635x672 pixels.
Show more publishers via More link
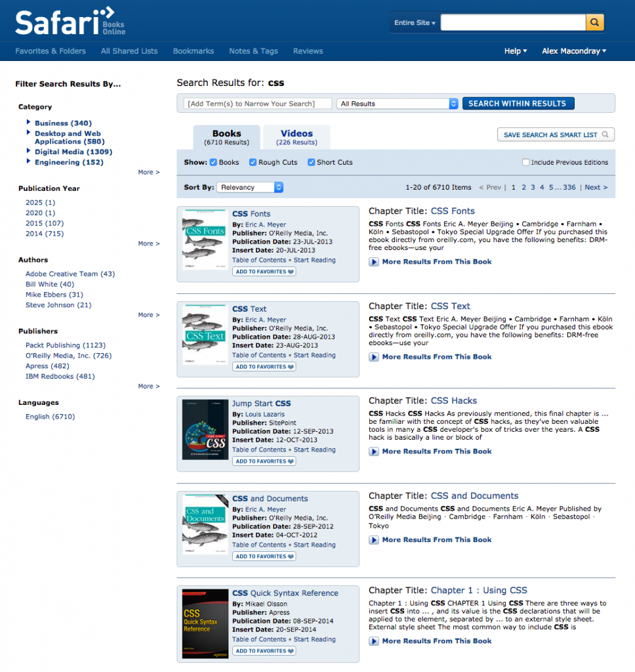tap(149, 386)
